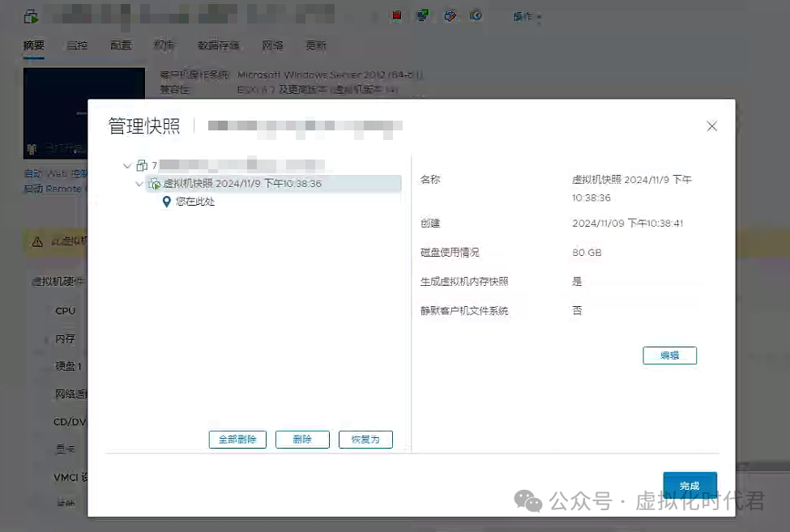Click the power off VM toolbar icon

pos(397,15)
